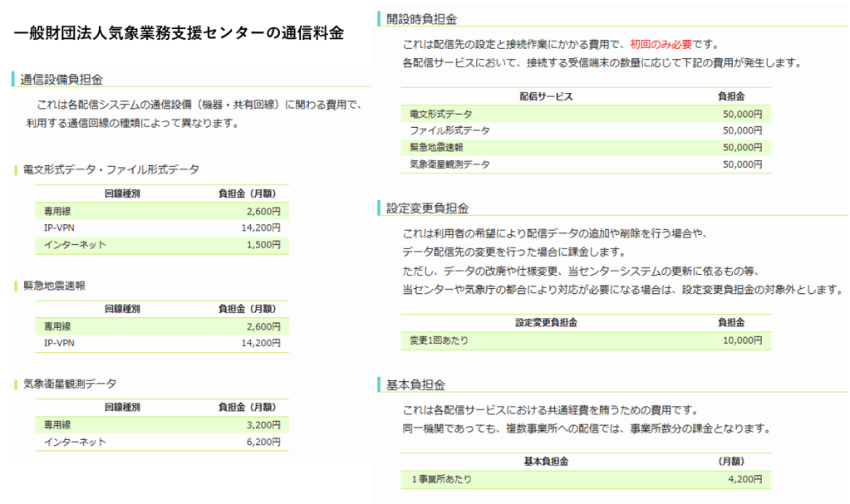
Task: Click the 4,200円 monthly fee value
Action: click(744, 479)
